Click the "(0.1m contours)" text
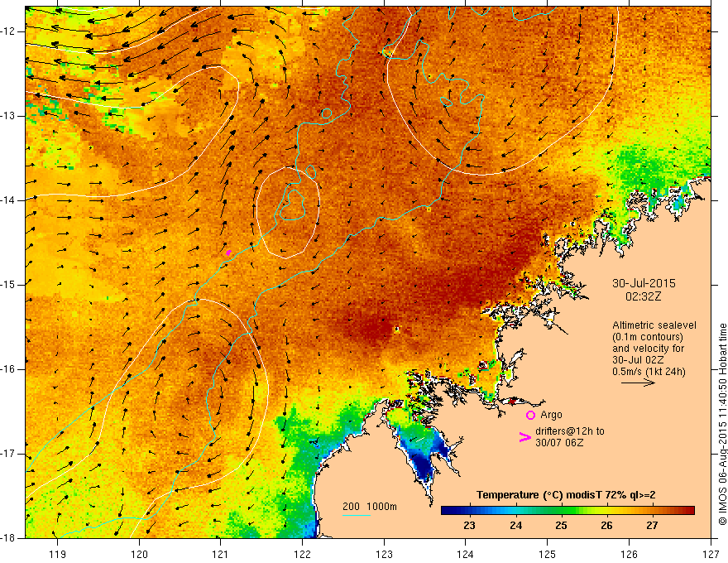Screen dimensions: 728x563 (x=648, y=337)
